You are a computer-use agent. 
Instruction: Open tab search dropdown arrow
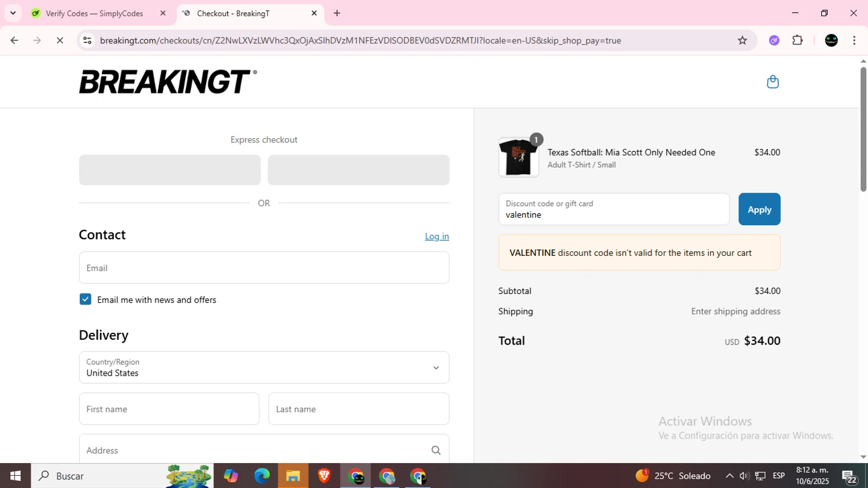pyautogui.click(x=13, y=13)
